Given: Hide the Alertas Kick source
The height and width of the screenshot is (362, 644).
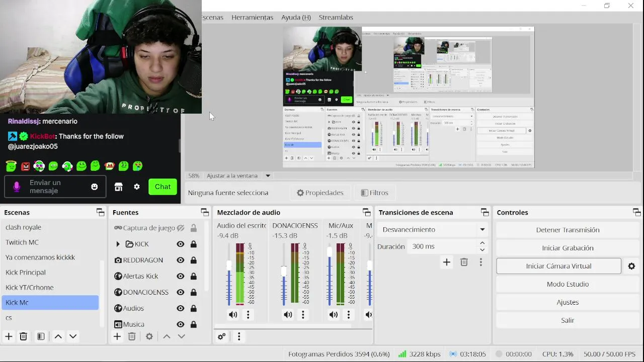Looking at the screenshot, I should [180, 276].
